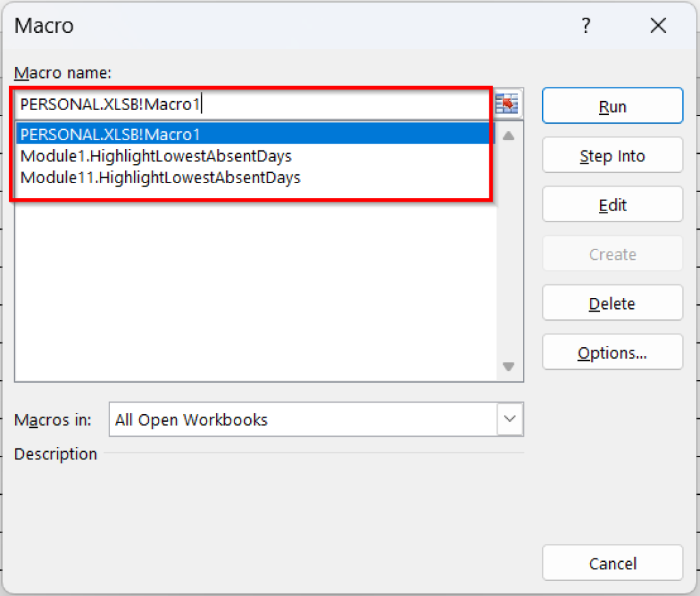Click the dialog close X icon
700x596 pixels.
click(x=658, y=25)
